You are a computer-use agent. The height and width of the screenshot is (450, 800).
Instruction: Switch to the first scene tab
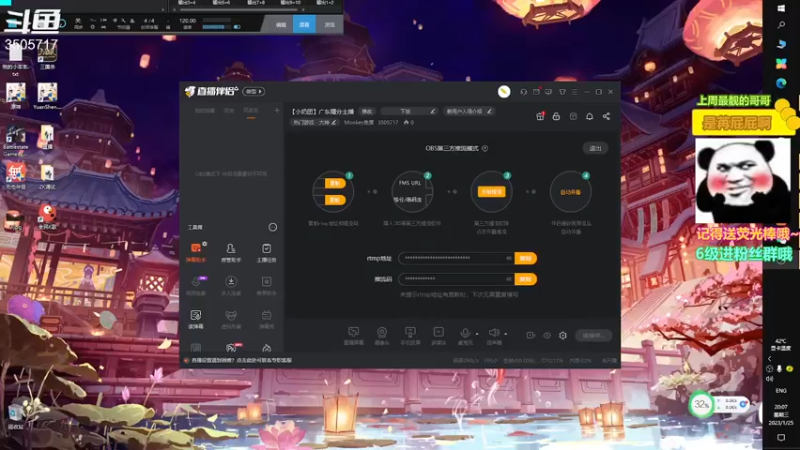click(x=205, y=111)
